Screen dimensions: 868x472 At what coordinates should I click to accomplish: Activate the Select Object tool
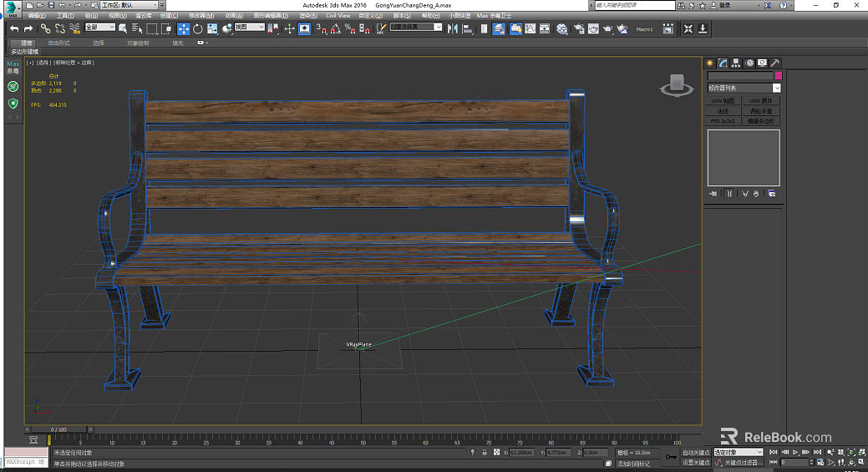(x=123, y=28)
